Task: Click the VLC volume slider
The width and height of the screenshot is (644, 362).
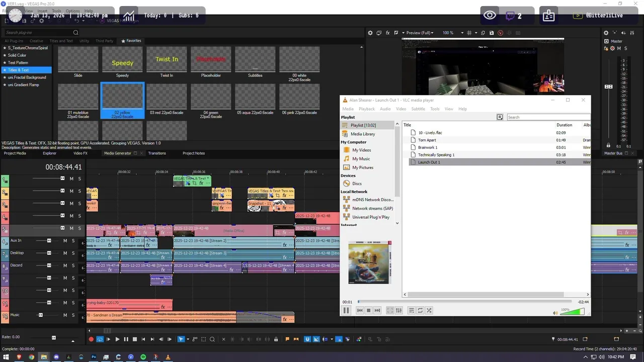Action: coord(572,312)
